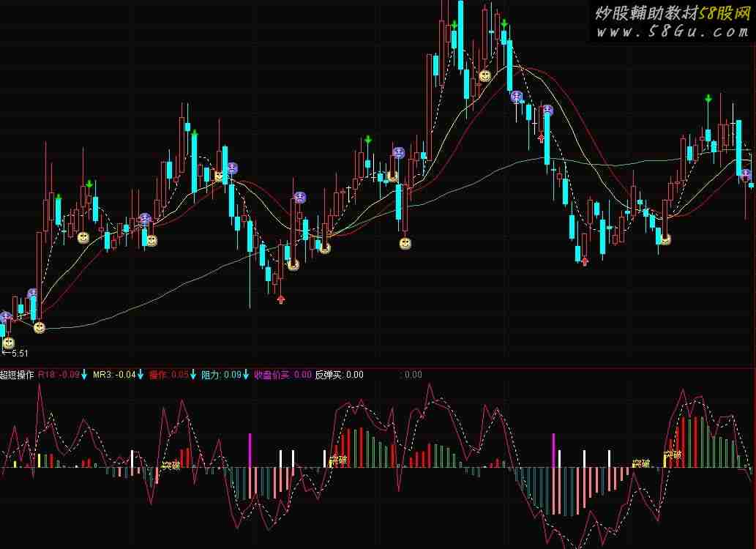Click the yellow smiley buy marker near the chart's highest peak
Screen dimensions: 756x549
[x=485, y=75]
